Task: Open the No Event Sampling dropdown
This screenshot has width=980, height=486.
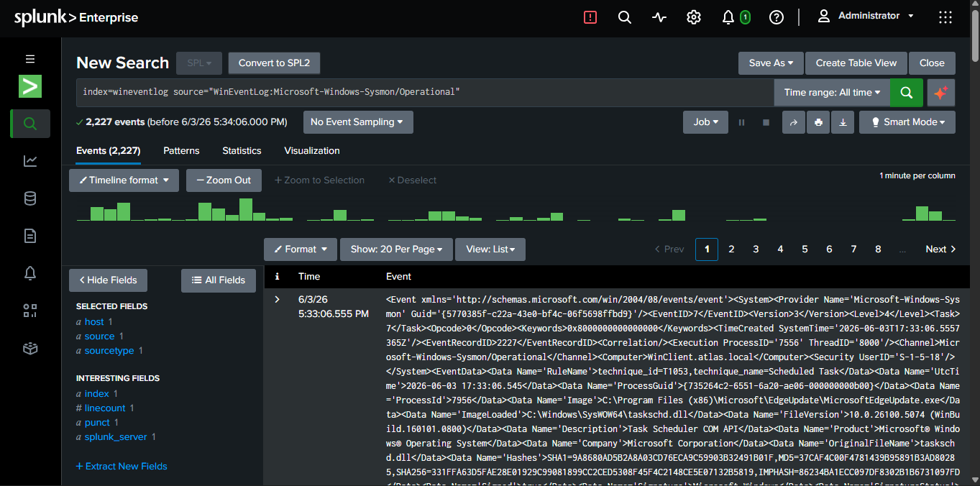Action: pos(358,122)
